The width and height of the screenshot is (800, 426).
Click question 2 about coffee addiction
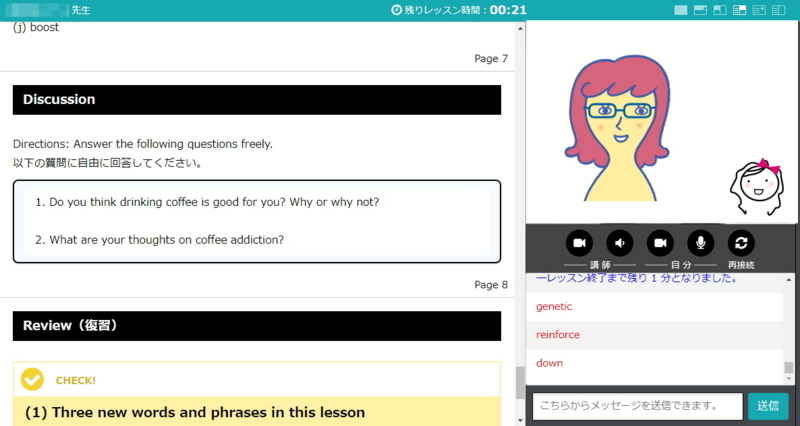point(159,240)
